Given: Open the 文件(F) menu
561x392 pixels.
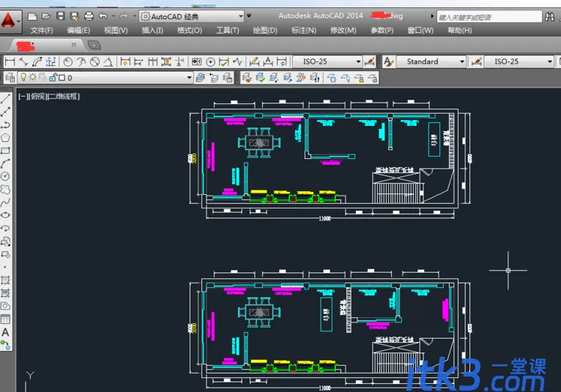Looking at the screenshot, I should pos(42,31).
